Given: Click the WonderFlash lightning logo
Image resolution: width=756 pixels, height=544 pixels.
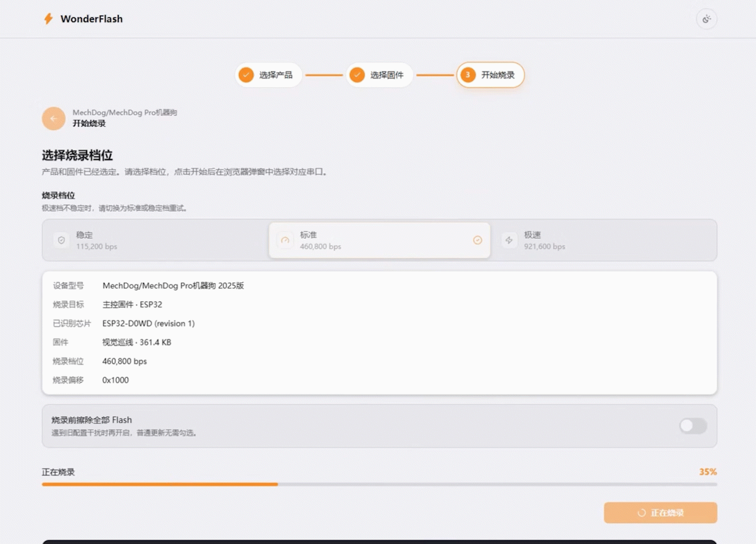Looking at the screenshot, I should [x=48, y=19].
